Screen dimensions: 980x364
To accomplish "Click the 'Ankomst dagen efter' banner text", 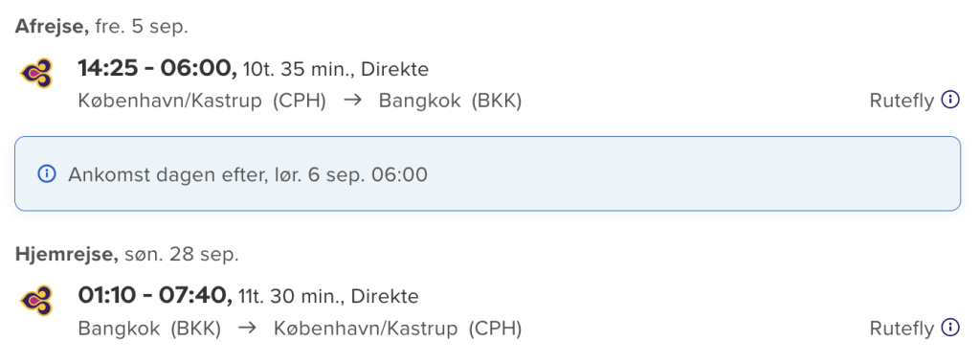I will pyautogui.click(x=248, y=174).
